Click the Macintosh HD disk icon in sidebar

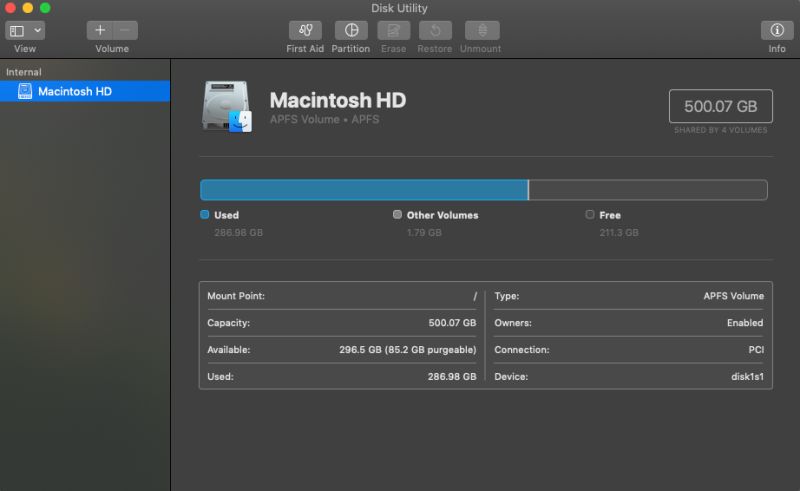coord(24,91)
